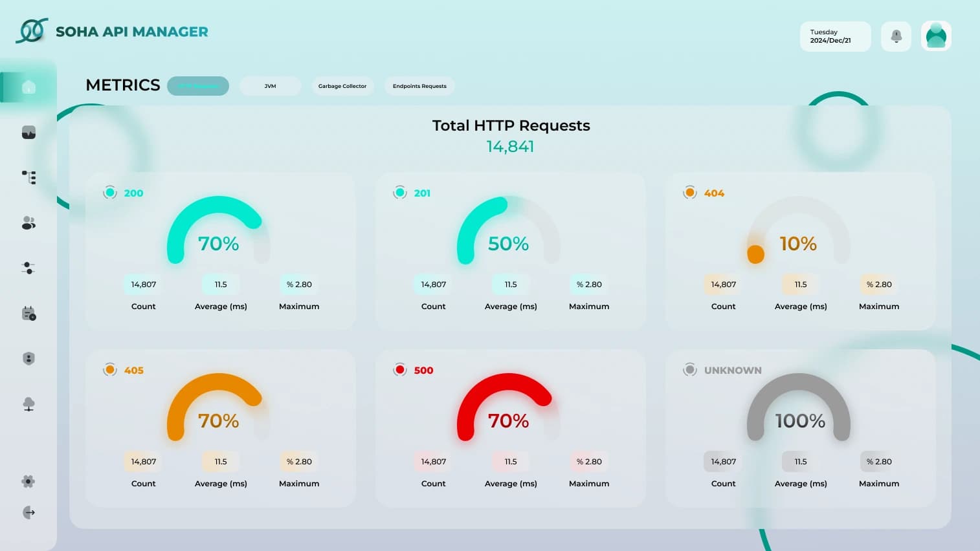This screenshot has width=980, height=551.
Task: Click the orange status dot beside 405
Action: point(110,370)
